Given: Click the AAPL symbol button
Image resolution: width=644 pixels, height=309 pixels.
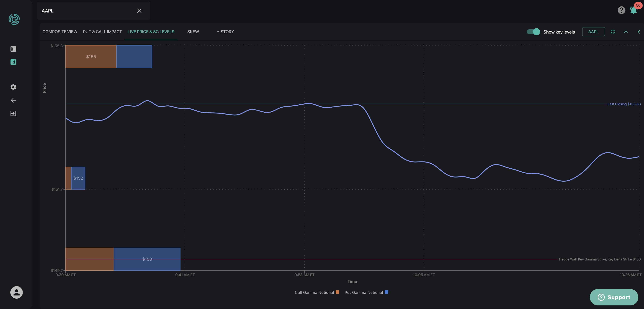Looking at the screenshot, I should tap(593, 32).
